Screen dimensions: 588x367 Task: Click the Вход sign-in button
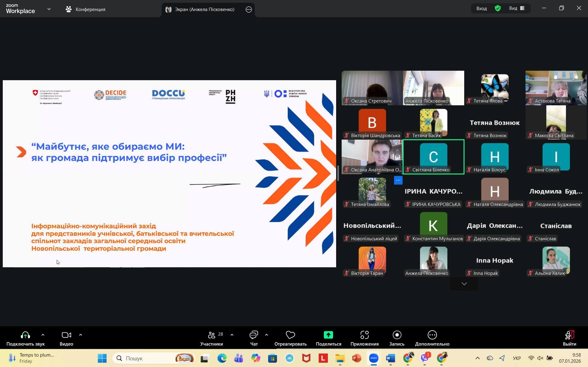[x=481, y=8]
